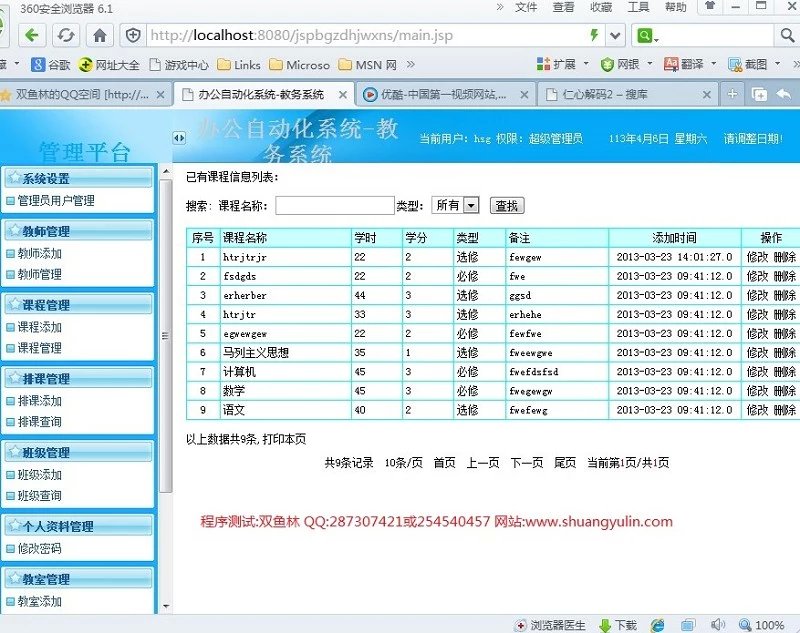This screenshot has width=800, height=633.
Task: Switch to the 仁心解码2 – 搜库 tab
Action: coord(605,94)
